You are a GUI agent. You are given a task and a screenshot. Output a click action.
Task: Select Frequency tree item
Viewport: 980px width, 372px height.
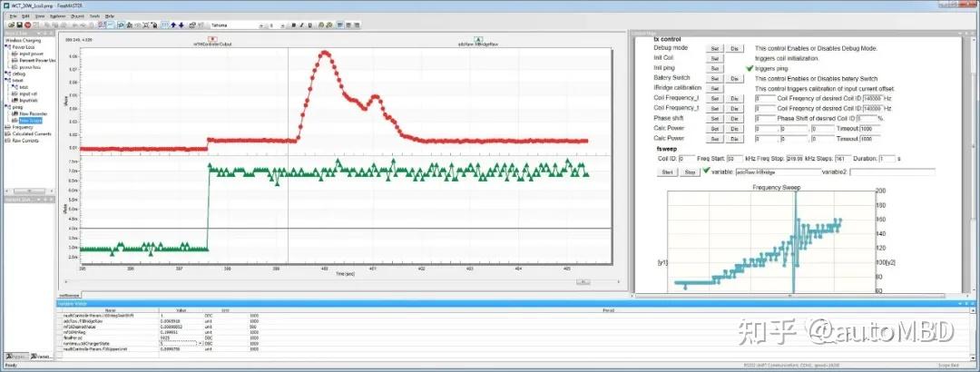click(x=23, y=127)
